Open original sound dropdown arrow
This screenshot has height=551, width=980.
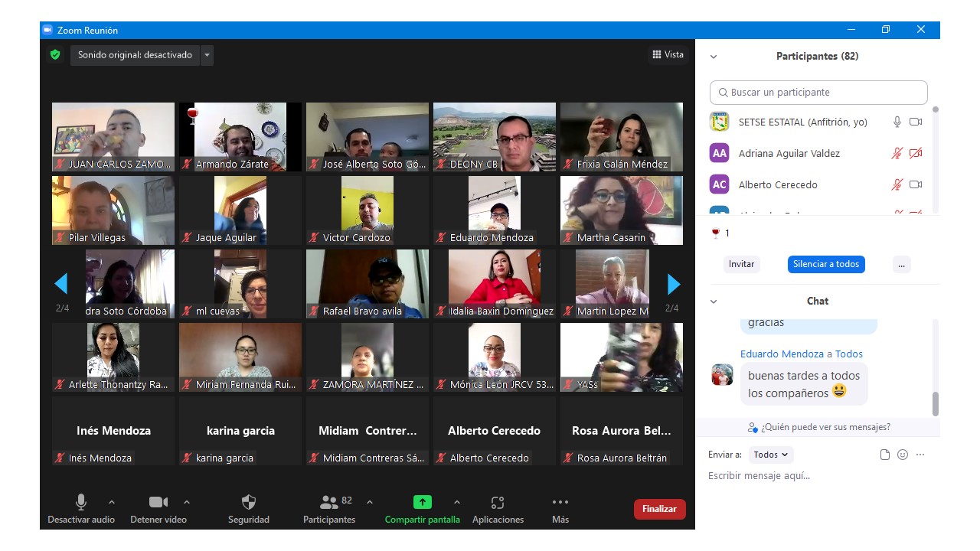(x=207, y=55)
